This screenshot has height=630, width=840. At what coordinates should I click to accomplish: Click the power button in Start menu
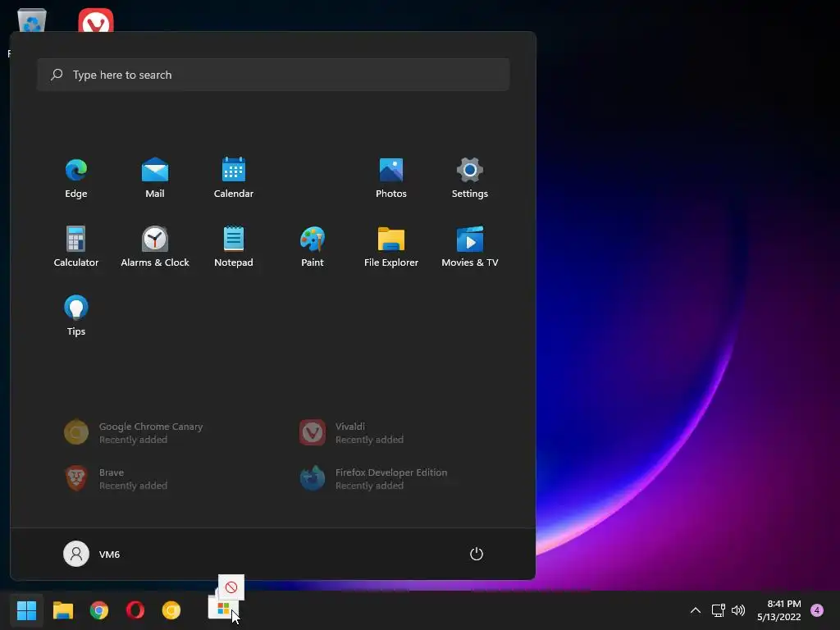coord(477,554)
